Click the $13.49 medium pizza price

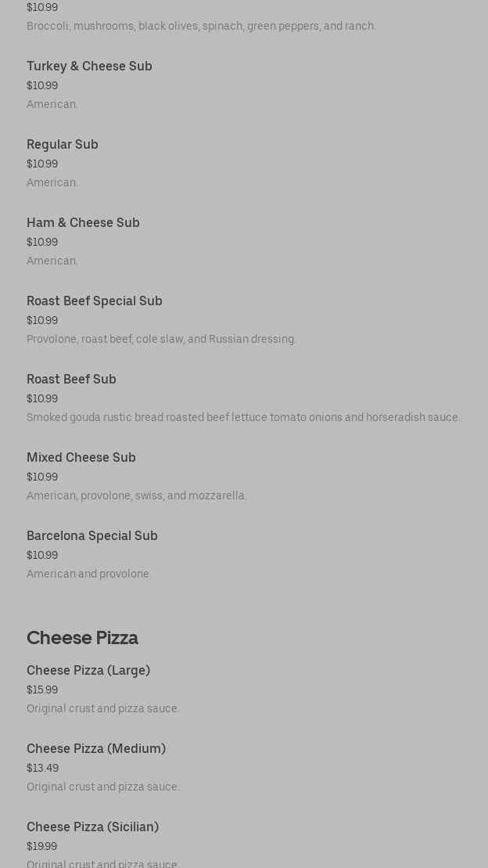tap(42, 769)
